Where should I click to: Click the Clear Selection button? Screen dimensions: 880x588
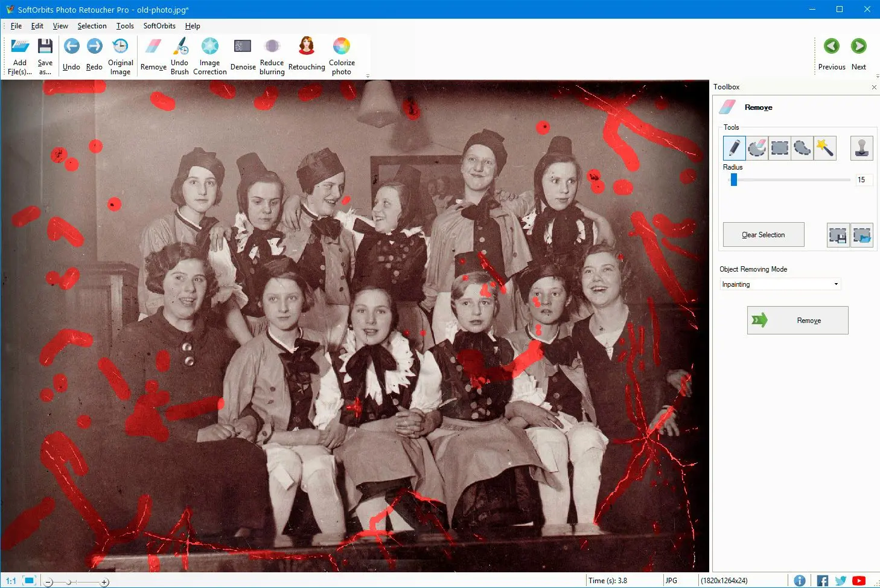764,235
